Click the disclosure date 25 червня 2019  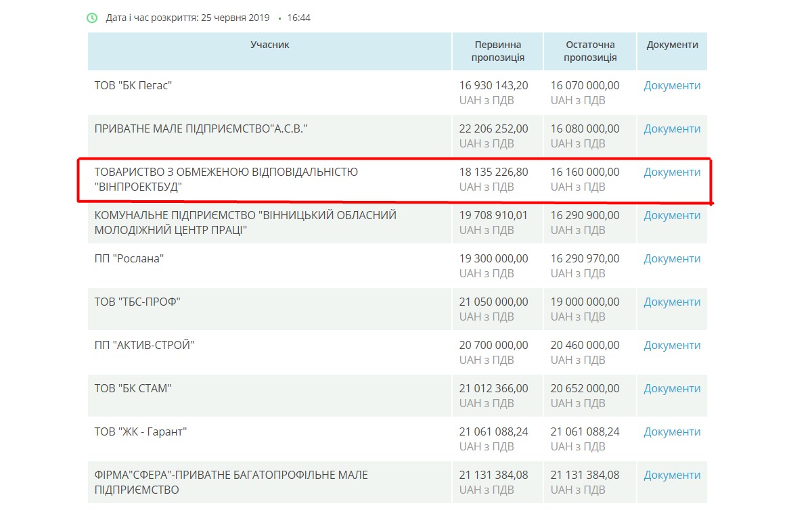235,18
